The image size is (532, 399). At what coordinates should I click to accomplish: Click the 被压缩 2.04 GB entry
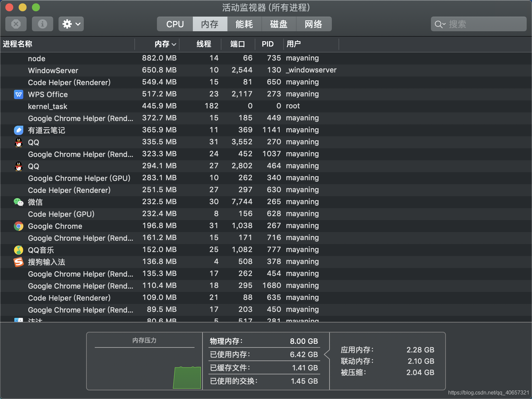(x=387, y=372)
